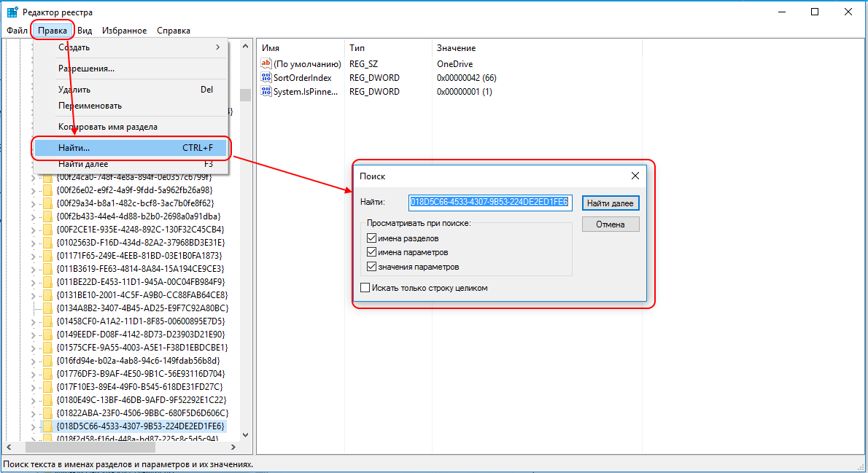Expand the {01575CFE-9A55-4003-A5E1-F38D1EBDCBE1} key
868x473 pixels.
34,348
